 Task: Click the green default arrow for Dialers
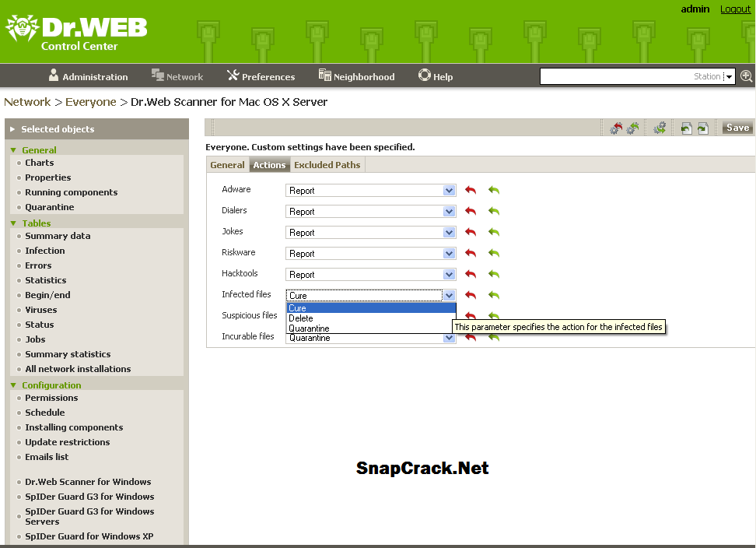[494, 211]
